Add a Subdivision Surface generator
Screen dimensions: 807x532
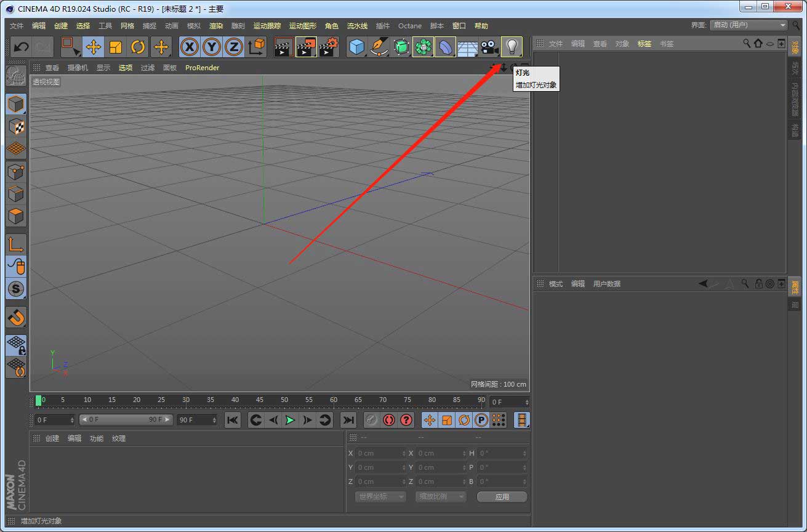[401, 47]
